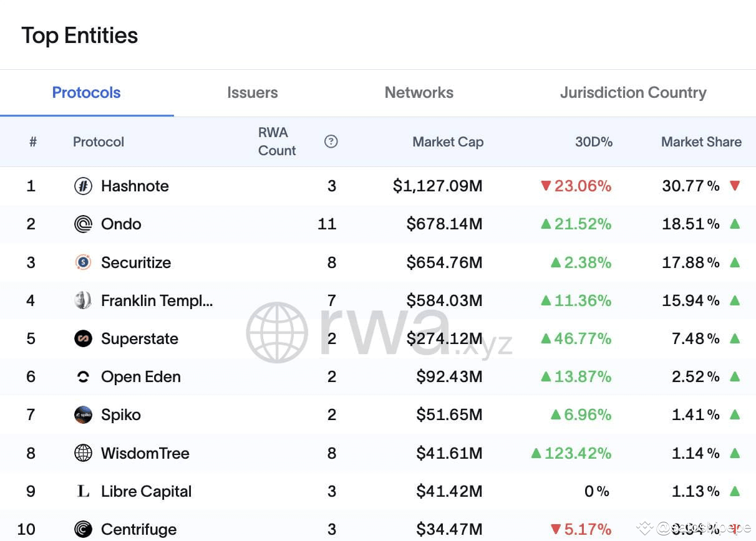Click the Open Eden logo icon
Viewport: 756px width, 541px height.
(83, 377)
